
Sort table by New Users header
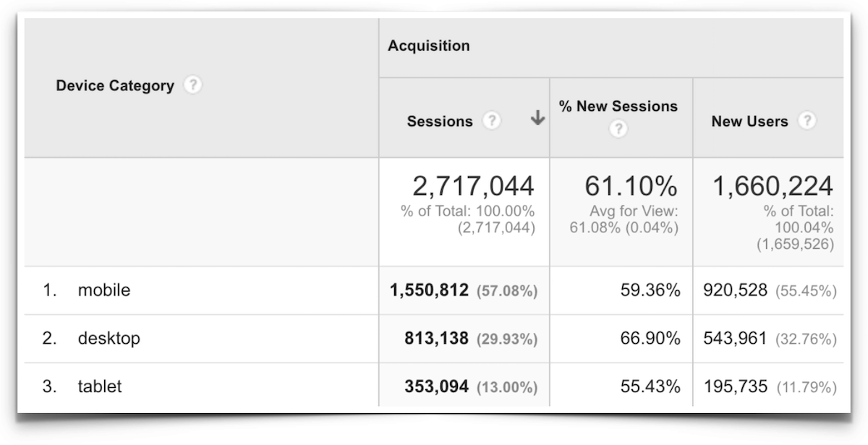click(749, 122)
